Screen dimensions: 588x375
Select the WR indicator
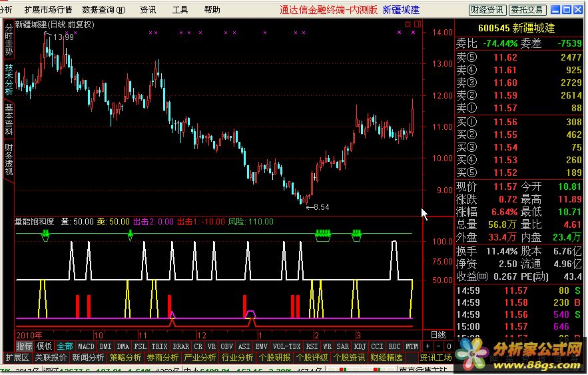328,346
